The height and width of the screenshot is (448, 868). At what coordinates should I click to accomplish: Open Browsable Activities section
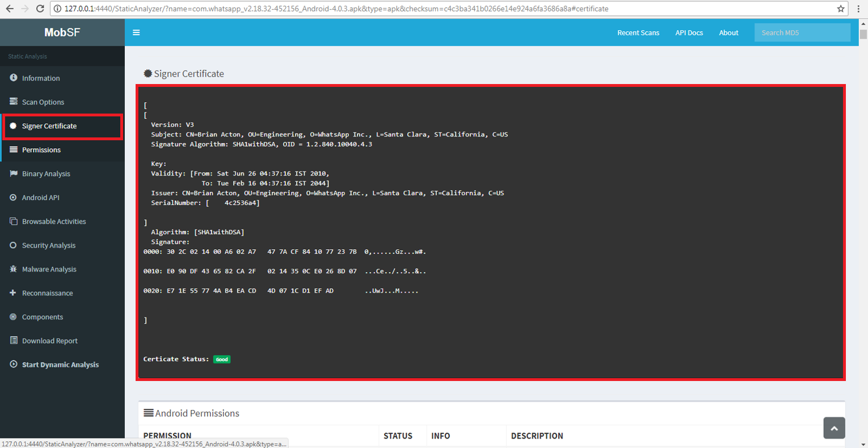pos(54,221)
